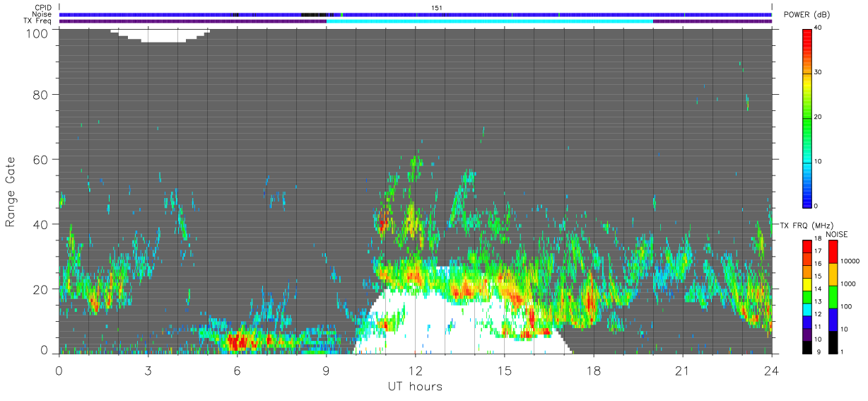The width and height of the screenshot is (868, 401).
Task: Pick the green middle of POWER color bar
Action: click(x=807, y=117)
